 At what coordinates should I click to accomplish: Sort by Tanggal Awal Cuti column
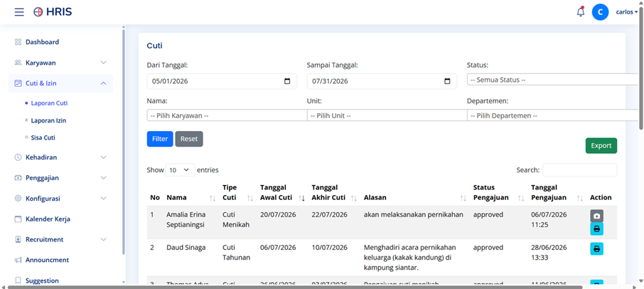point(301,198)
